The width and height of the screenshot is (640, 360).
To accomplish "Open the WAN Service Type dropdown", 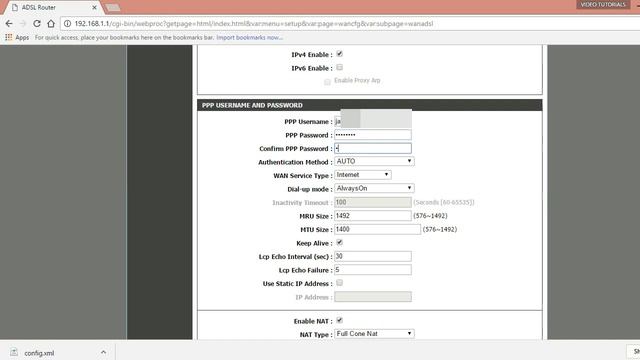I will 363,175.
